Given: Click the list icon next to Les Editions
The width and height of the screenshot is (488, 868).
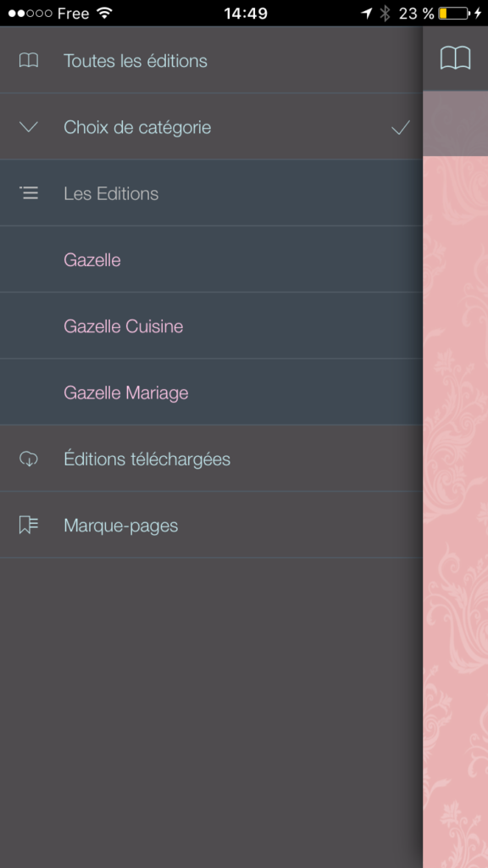Looking at the screenshot, I should (29, 193).
